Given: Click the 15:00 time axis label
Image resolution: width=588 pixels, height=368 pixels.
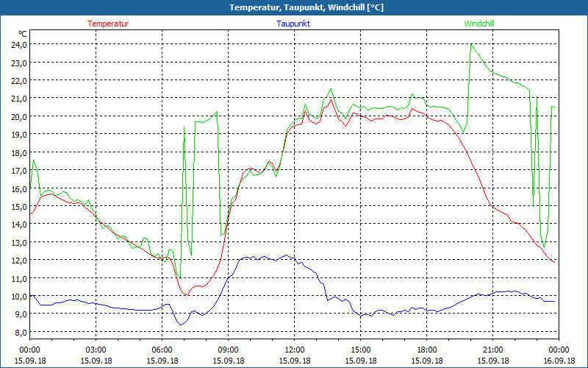Looking at the screenshot, I should (360, 350).
